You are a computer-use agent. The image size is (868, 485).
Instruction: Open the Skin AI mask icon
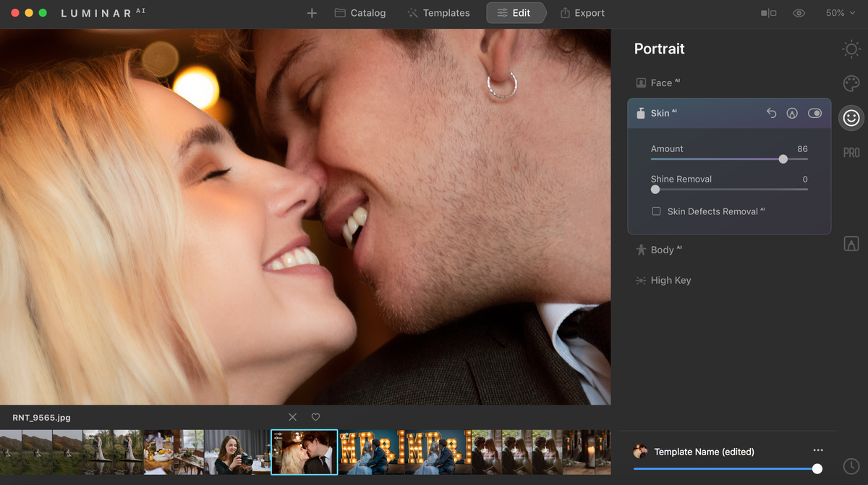click(x=792, y=113)
